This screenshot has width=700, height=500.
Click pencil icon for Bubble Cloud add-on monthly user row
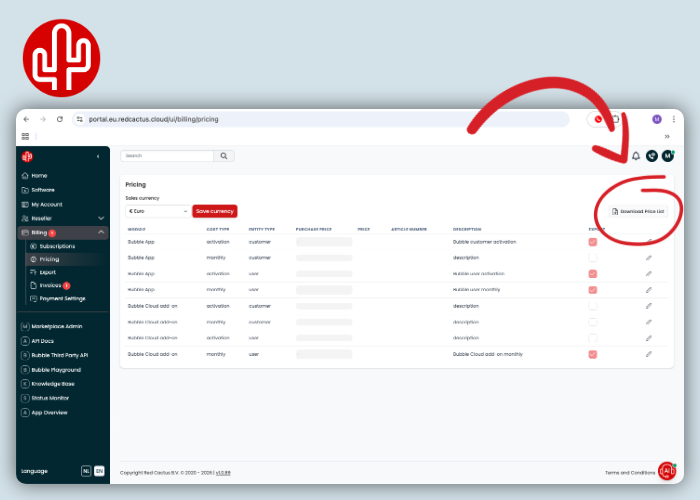click(649, 354)
